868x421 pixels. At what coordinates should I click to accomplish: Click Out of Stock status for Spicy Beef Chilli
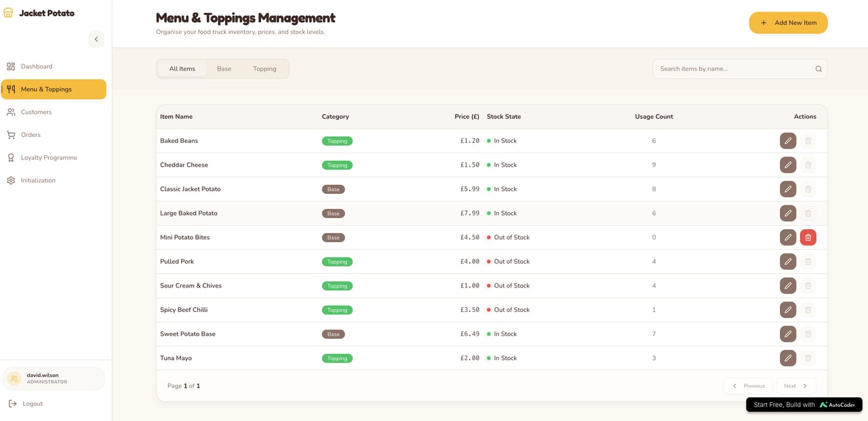[x=508, y=310]
